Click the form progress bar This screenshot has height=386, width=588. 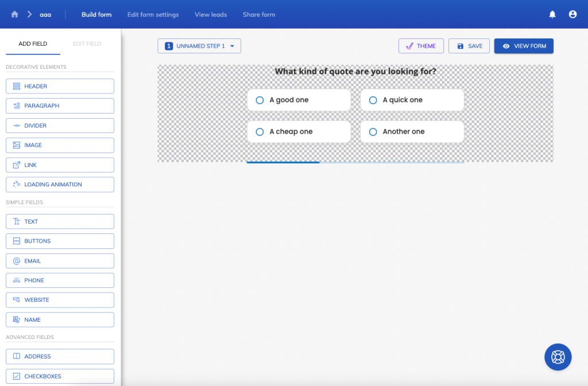[355, 162]
